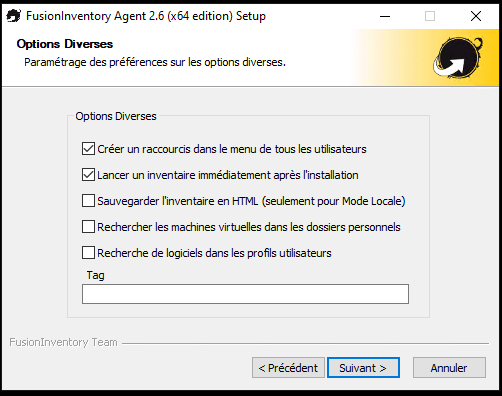Image resolution: width=502 pixels, height=396 pixels.
Task: Click the FusionInventory icon in the title bar
Action: tap(13, 16)
